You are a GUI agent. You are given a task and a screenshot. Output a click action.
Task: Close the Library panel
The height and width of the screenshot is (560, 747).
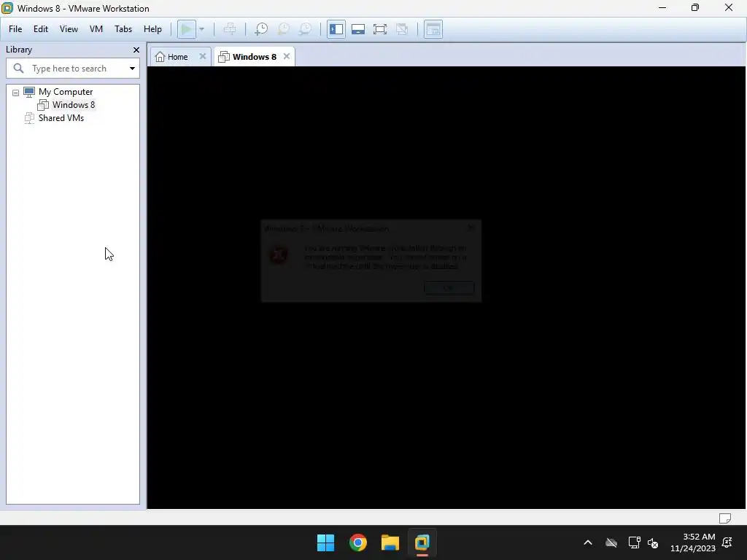tap(136, 50)
